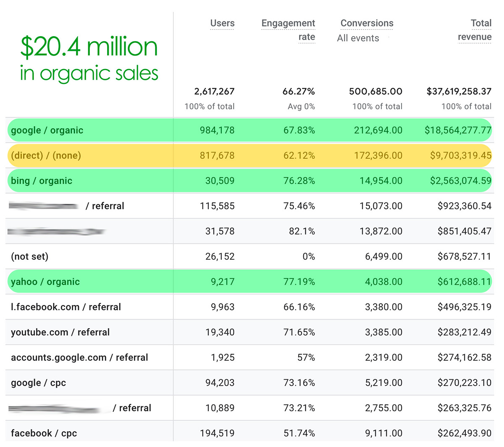Select the youtube.com / referral row label

pyautogui.click(x=60, y=332)
